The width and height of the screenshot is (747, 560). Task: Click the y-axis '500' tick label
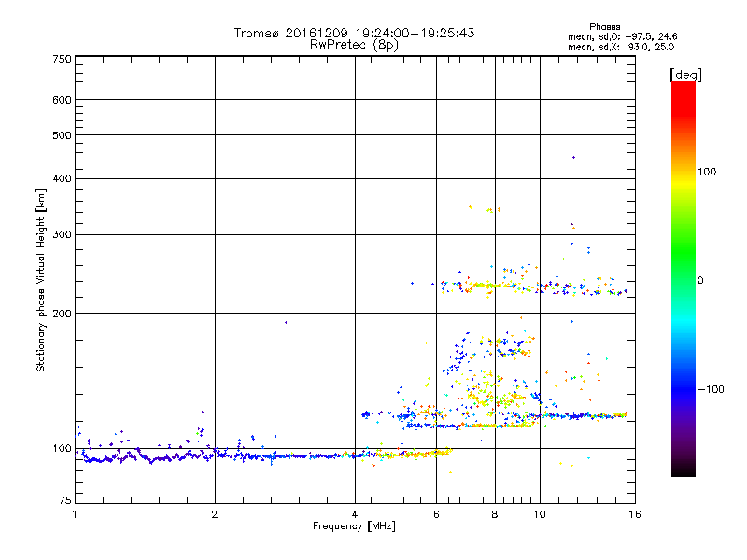tap(62, 135)
